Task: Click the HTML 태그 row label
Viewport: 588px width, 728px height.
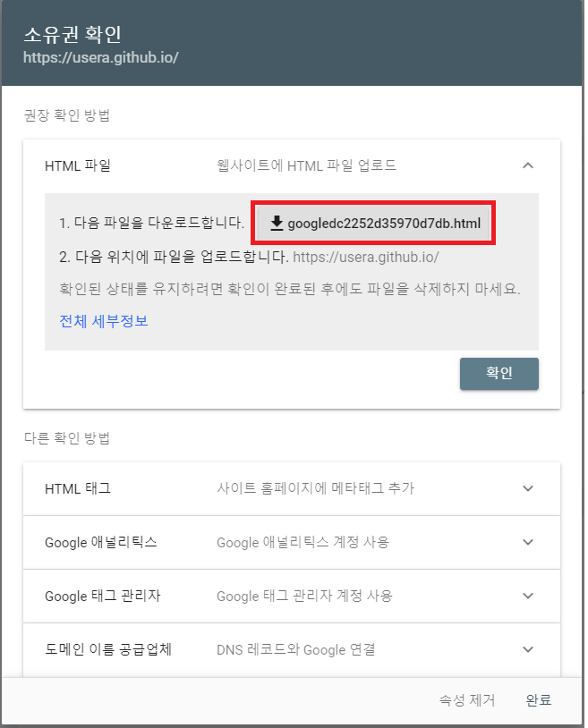Action: pyautogui.click(x=78, y=488)
